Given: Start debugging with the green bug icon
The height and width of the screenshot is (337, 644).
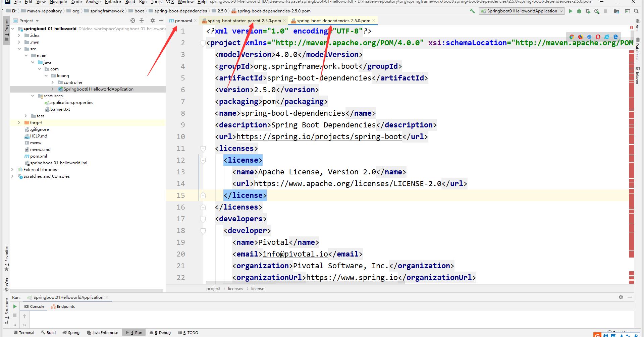Looking at the screenshot, I should pos(579,11).
